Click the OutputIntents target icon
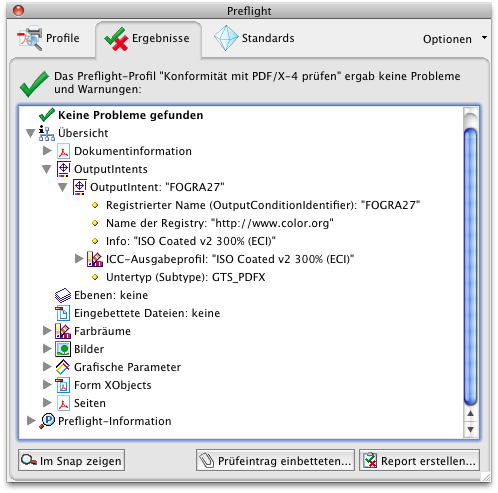The image size is (498, 493). pos(63,169)
